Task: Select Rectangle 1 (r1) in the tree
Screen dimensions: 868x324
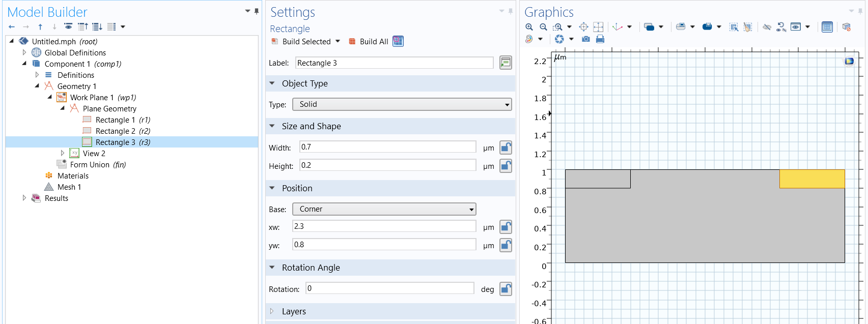Action: (122, 120)
